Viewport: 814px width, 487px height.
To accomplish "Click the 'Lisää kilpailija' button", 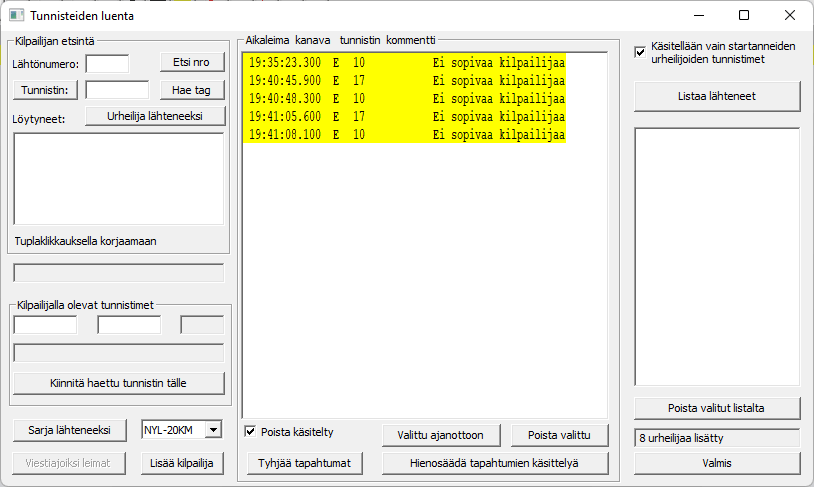I will pos(182,463).
